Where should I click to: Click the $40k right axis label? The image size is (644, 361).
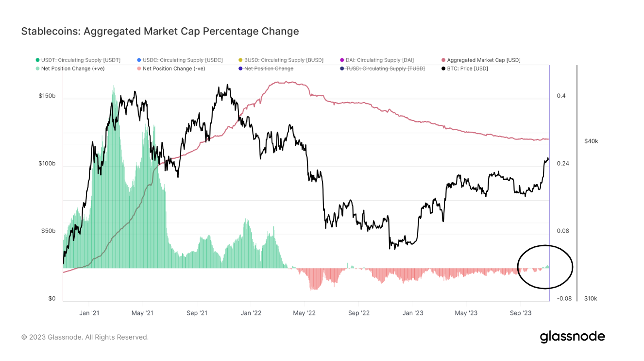[591, 141]
